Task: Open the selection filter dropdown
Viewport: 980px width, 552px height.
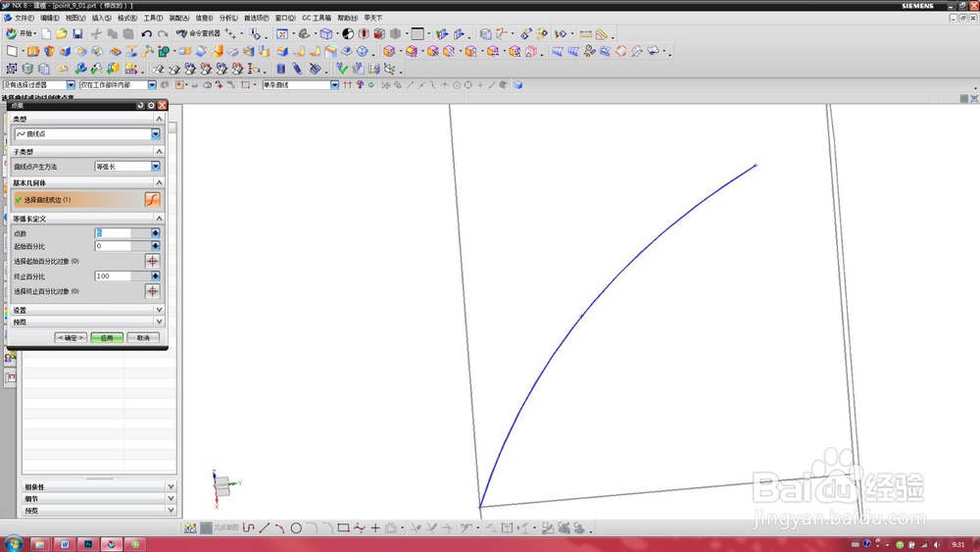Action: [71, 85]
